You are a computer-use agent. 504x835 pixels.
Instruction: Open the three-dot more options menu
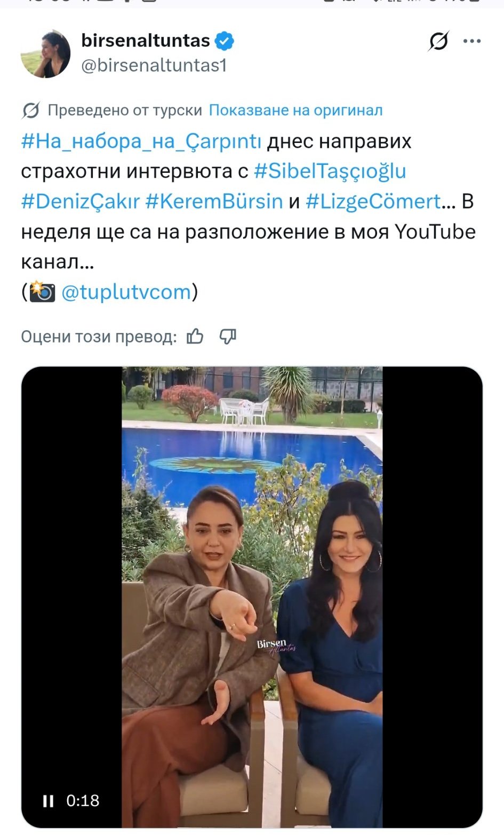[472, 41]
